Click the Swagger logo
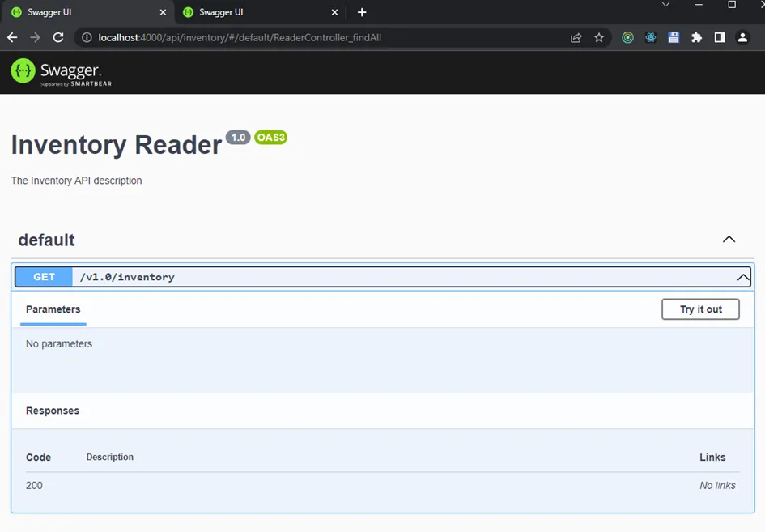 [62, 72]
